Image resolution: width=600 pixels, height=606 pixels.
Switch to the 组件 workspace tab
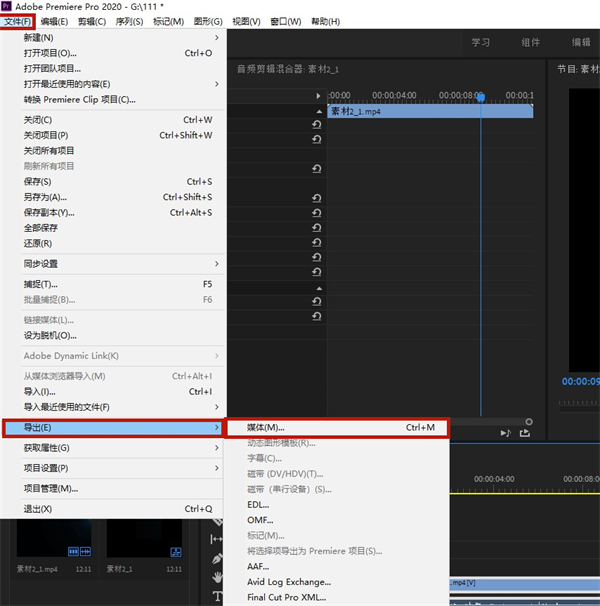click(530, 42)
